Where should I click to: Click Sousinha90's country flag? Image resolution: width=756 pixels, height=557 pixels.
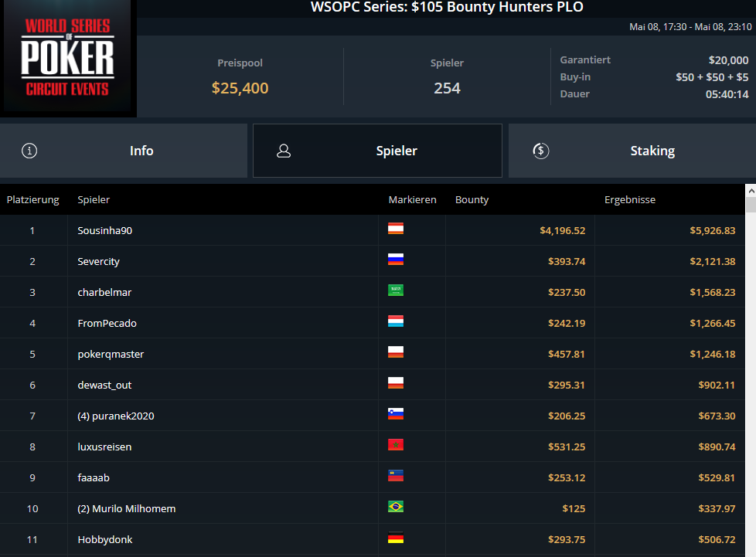point(395,229)
